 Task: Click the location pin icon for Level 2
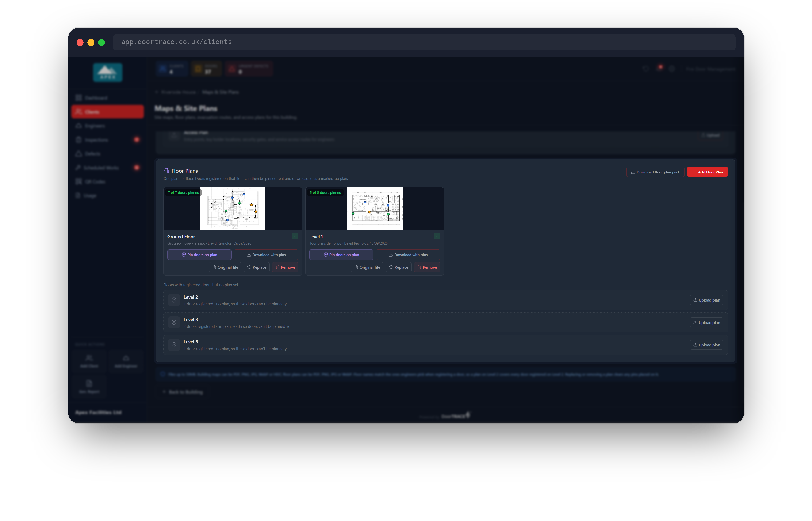tap(174, 300)
